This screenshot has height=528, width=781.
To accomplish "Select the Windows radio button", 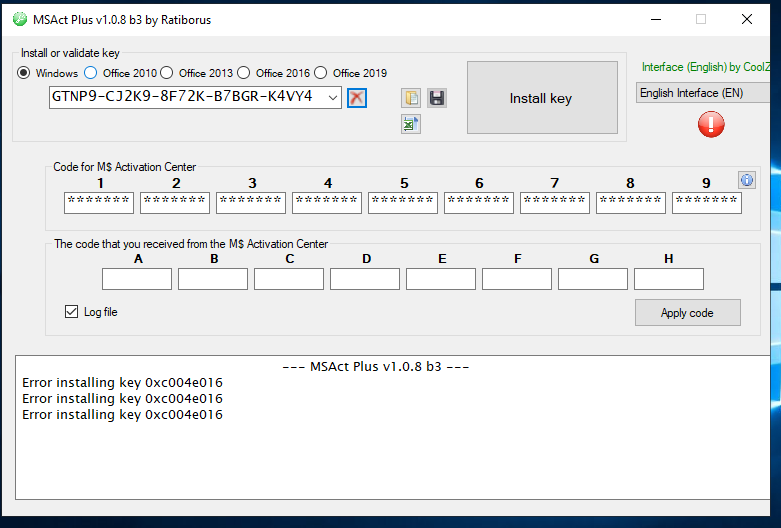I will [x=23, y=73].
